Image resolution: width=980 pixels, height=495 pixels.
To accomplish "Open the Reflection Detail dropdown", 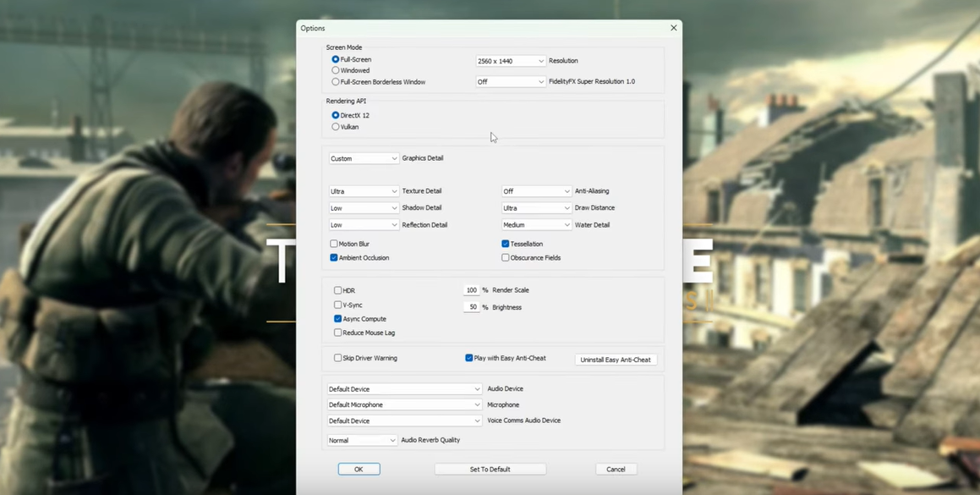I will point(364,225).
